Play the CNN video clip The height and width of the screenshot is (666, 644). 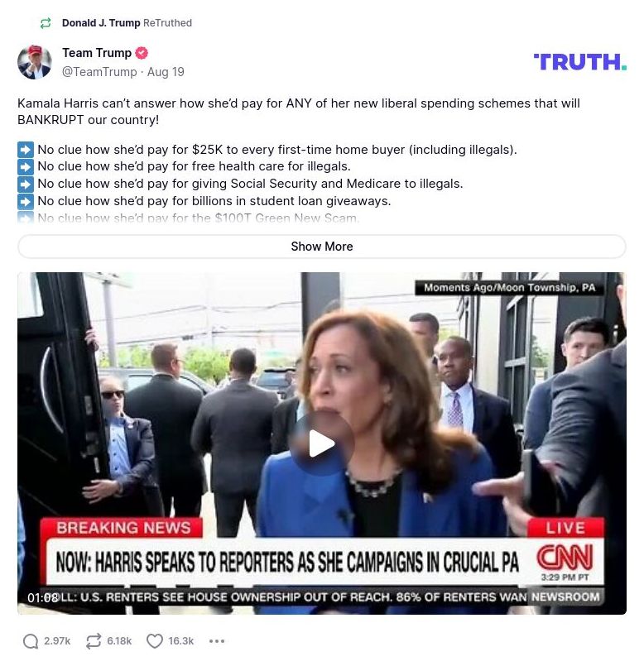[321, 443]
